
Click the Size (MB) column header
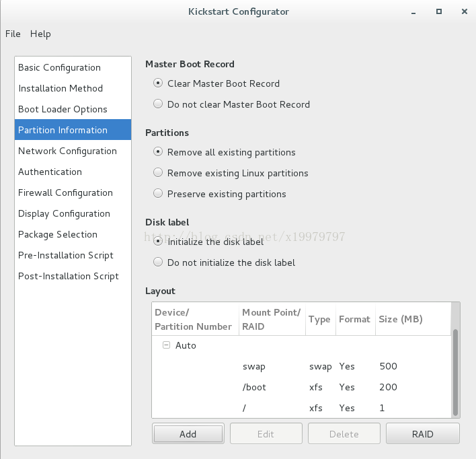(413, 319)
